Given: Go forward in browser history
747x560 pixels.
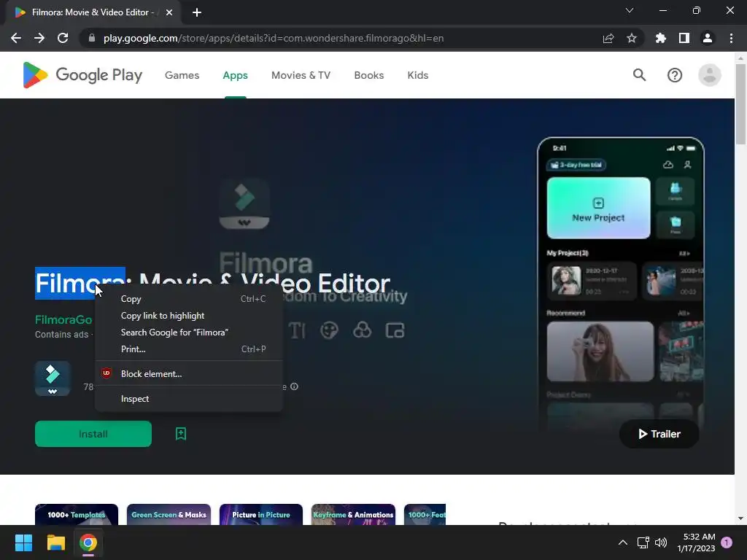Looking at the screenshot, I should tap(39, 38).
